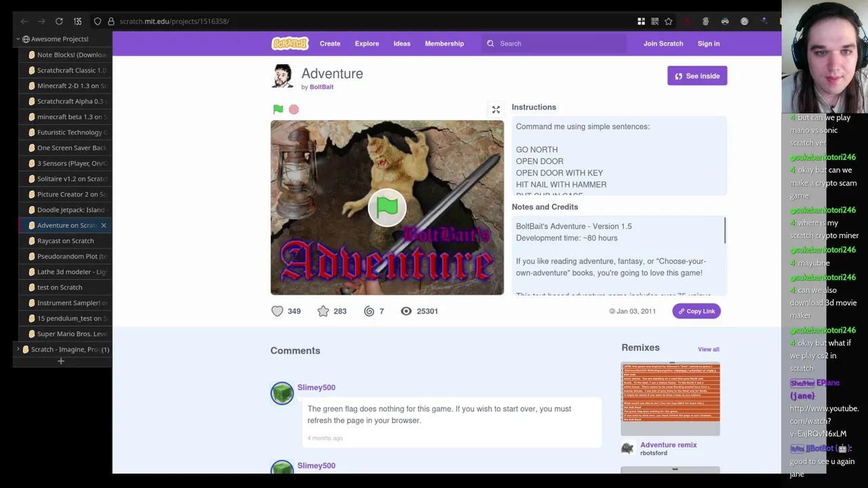This screenshot has height=488, width=868.
Task: Open the Create menu item
Action: [330, 43]
